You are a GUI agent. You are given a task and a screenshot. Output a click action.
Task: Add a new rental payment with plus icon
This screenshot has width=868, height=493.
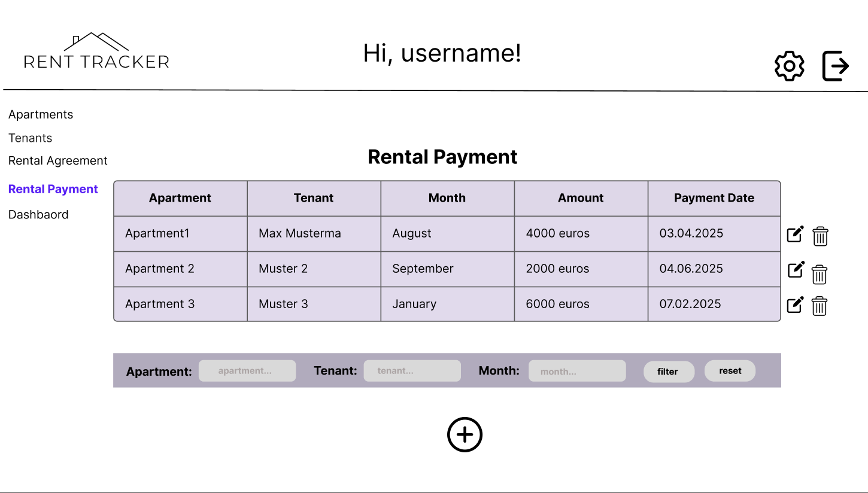[x=465, y=434]
